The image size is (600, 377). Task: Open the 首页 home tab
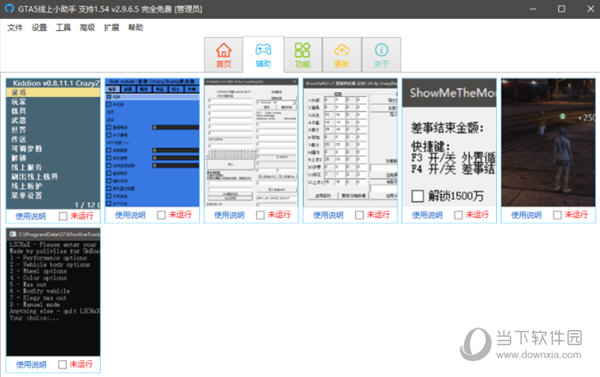tap(223, 55)
